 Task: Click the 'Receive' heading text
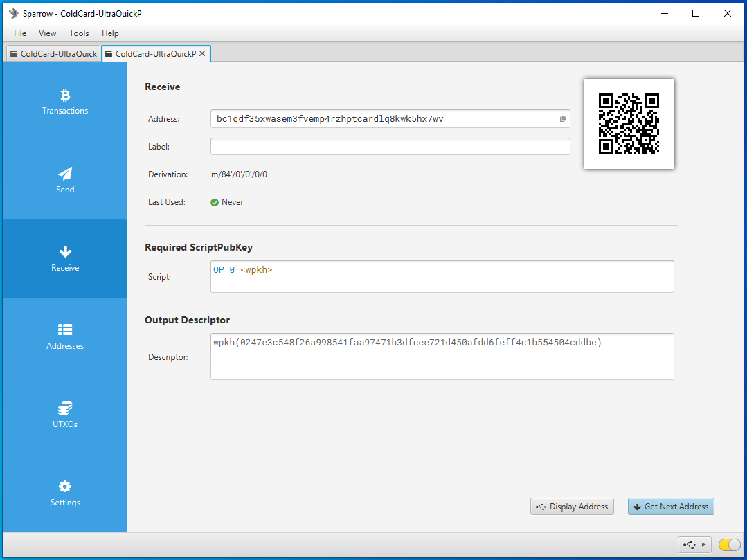(163, 87)
